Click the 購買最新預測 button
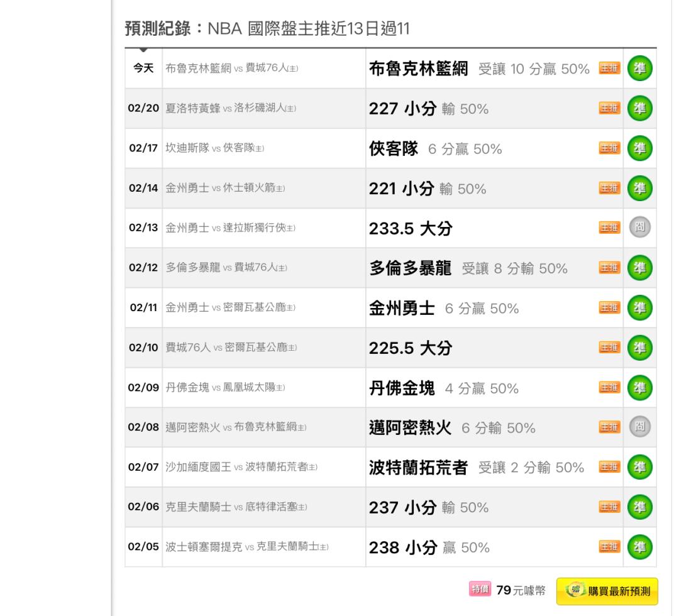The height and width of the screenshot is (616, 679). 607,591
